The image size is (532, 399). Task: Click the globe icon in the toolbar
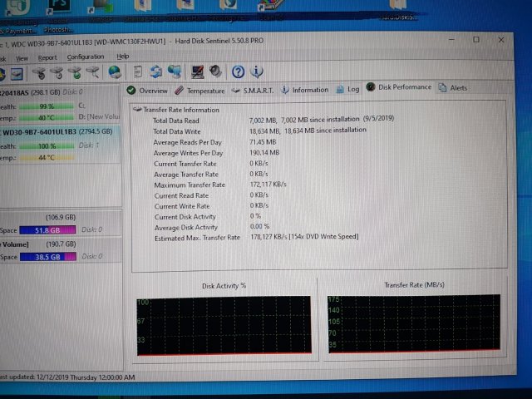[114, 72]
